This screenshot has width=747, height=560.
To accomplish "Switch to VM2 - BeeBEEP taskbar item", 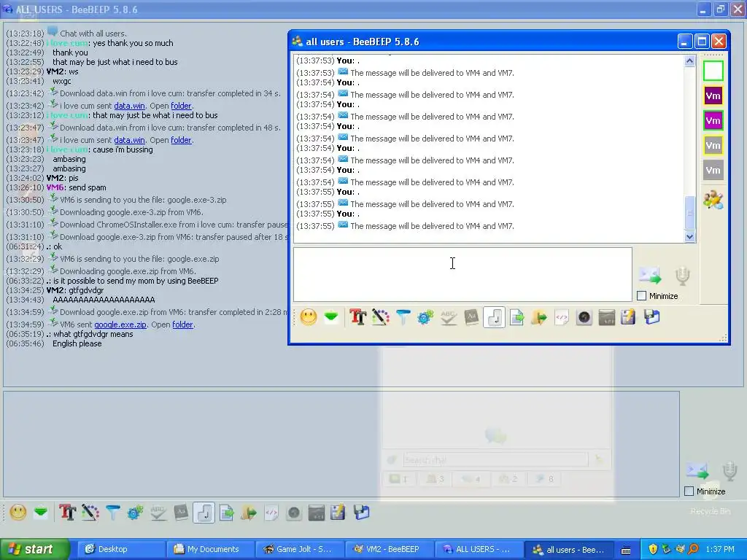I will (x=388, y=549).
